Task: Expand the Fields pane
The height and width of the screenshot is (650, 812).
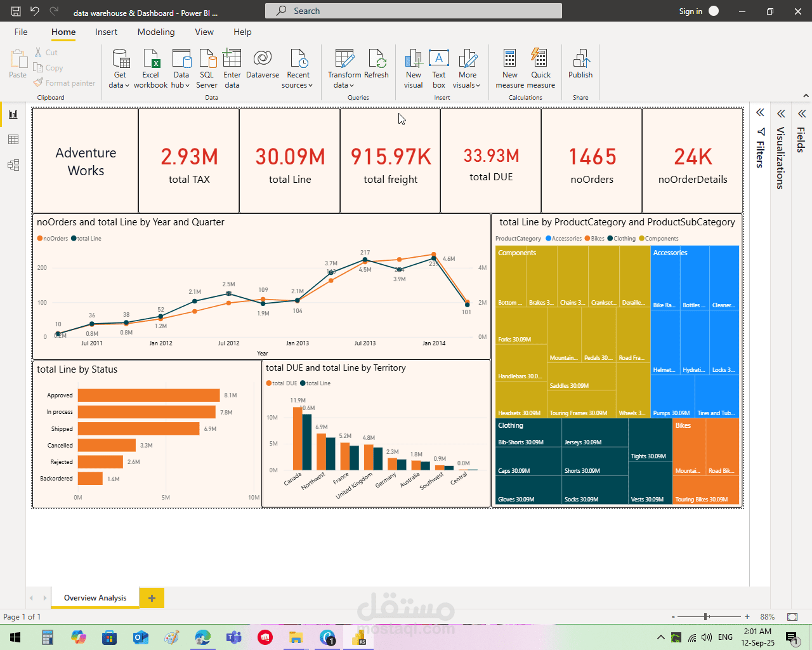Action: pos(802,114)
